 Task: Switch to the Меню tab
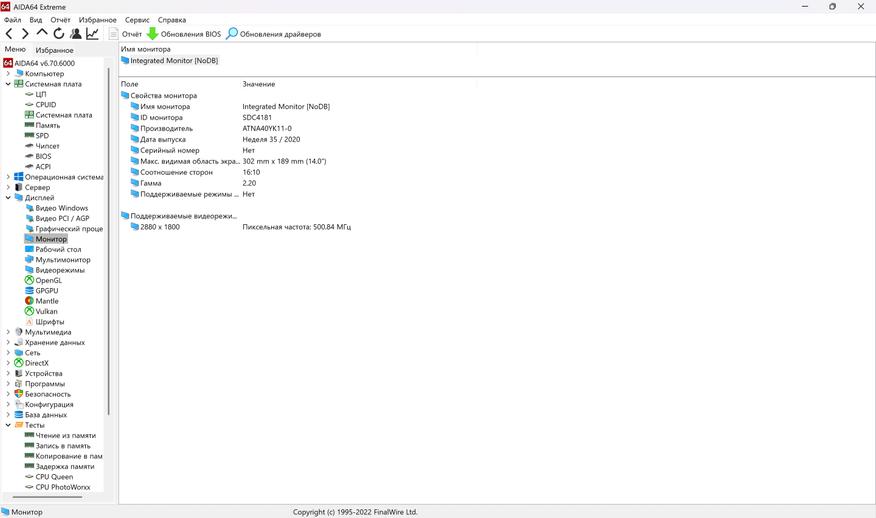tap(15, 49)
